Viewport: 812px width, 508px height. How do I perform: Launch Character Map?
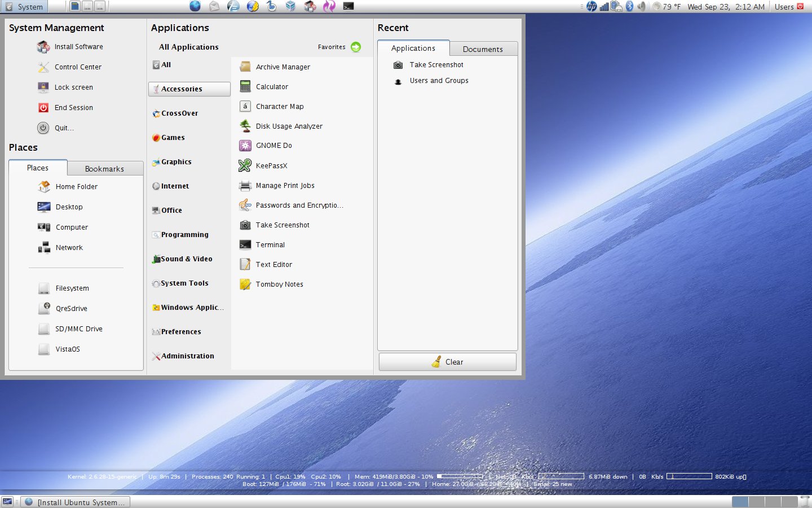[x=271, y=107]
